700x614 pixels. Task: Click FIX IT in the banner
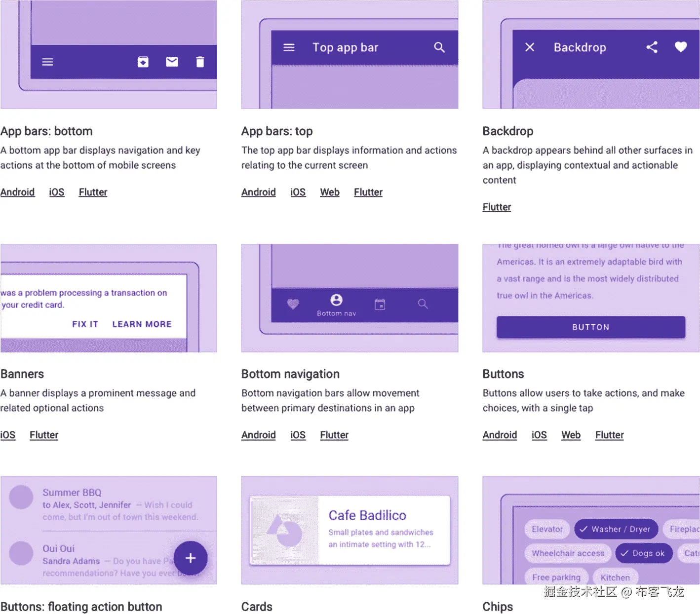[85, 324]
